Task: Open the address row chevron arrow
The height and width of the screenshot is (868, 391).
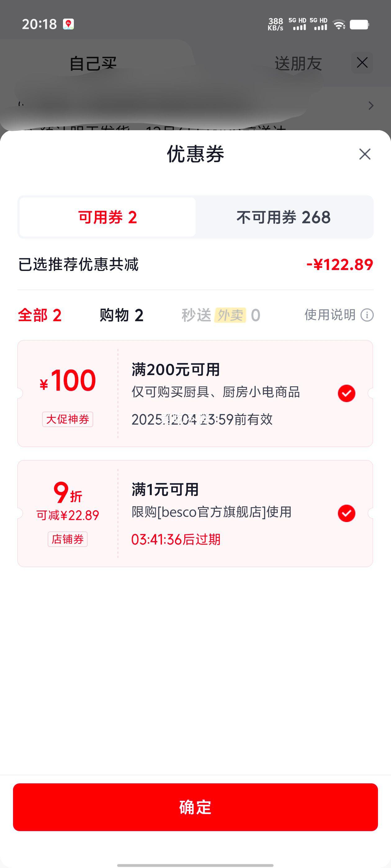Action: tap(371, 106)
